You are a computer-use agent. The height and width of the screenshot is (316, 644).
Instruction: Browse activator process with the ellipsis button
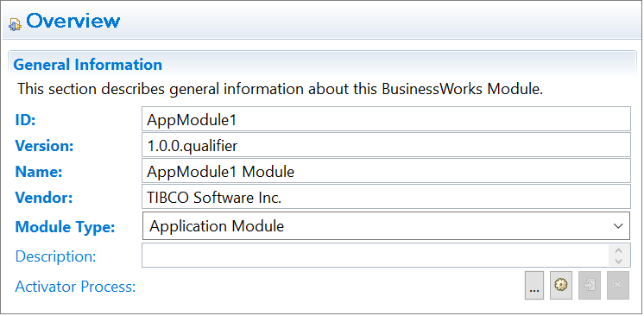[534, 285]
